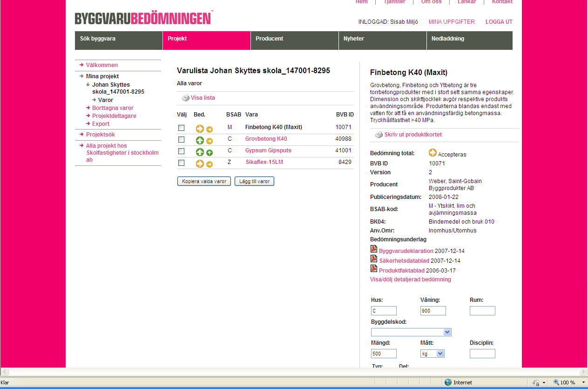Click the PDF icon for Säkerhetsdatablad
Image resolution: width=588 pixels, height=389 pixels.
[373, 259]
